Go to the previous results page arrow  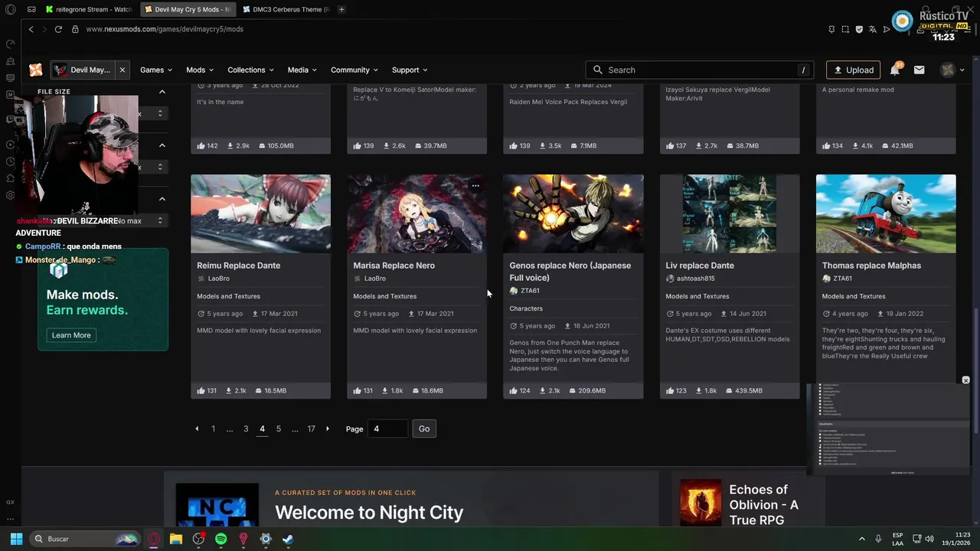click(x=197, y=429)
